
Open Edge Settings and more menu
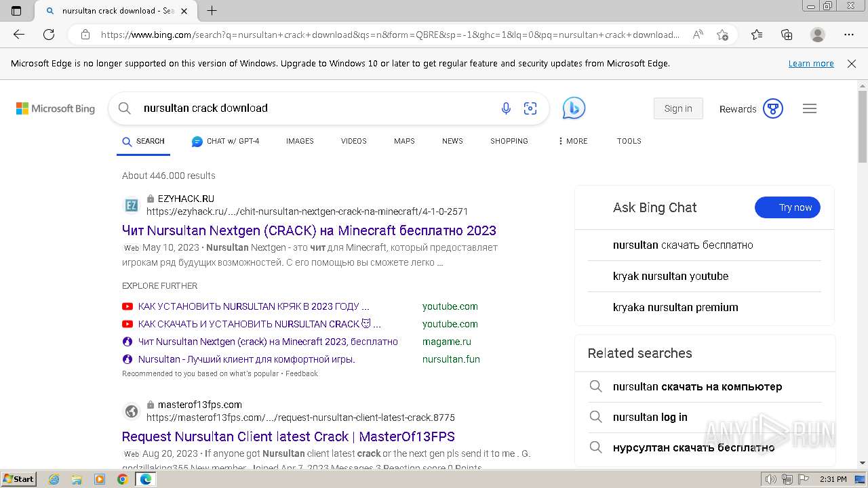coord(849,35)
